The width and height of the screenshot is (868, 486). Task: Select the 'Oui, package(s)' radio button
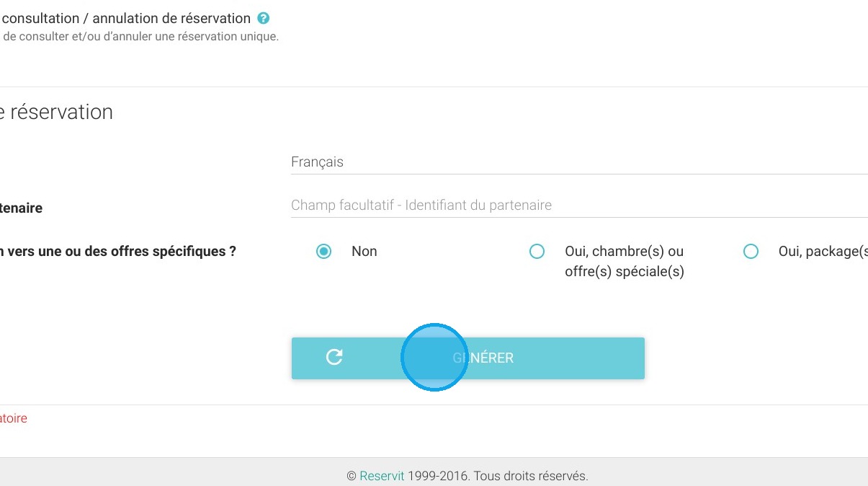click(x=751, y=252)
